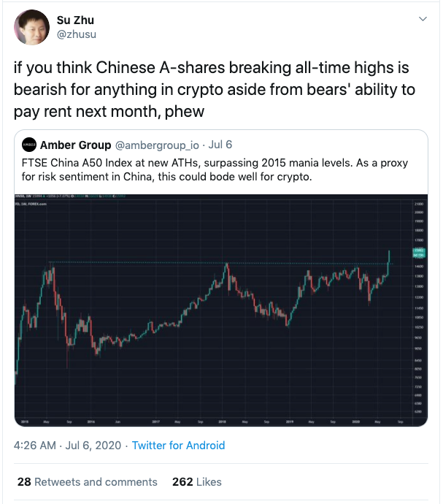Click the 2018 label on chart time axis

click(x=222, y=422)
